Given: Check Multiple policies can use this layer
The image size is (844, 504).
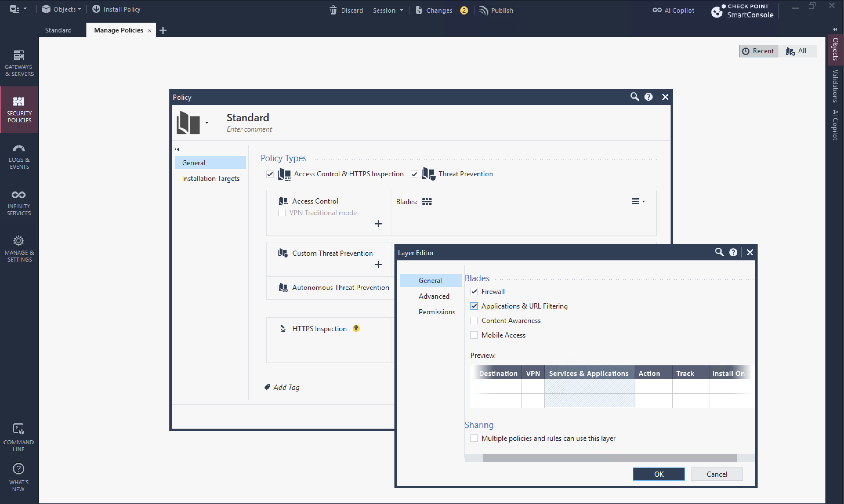Looking at the screenshot, I should point(474,438).
